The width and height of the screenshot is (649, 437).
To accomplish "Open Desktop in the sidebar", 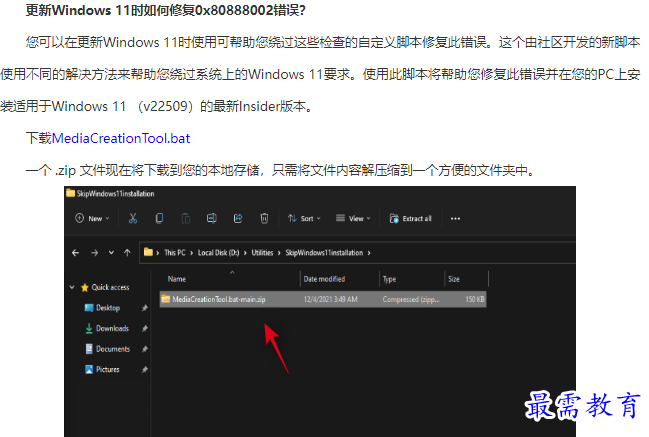I will click(108, 308).
